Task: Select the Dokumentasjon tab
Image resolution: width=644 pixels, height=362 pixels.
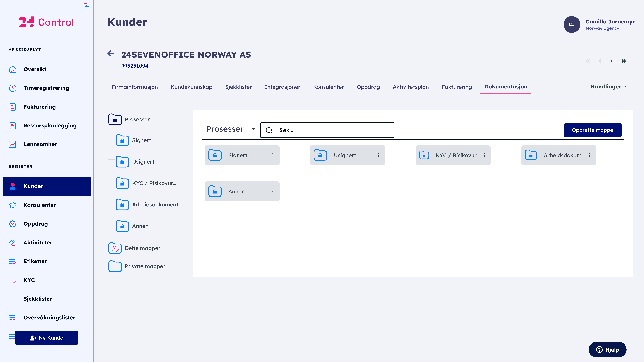Action: click(506, 87)
